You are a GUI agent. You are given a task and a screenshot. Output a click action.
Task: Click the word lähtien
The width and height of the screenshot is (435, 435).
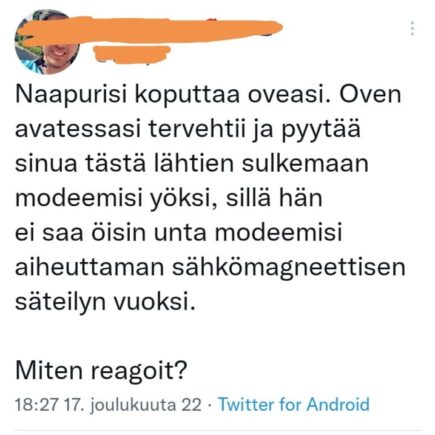click(x=194, y=164)
